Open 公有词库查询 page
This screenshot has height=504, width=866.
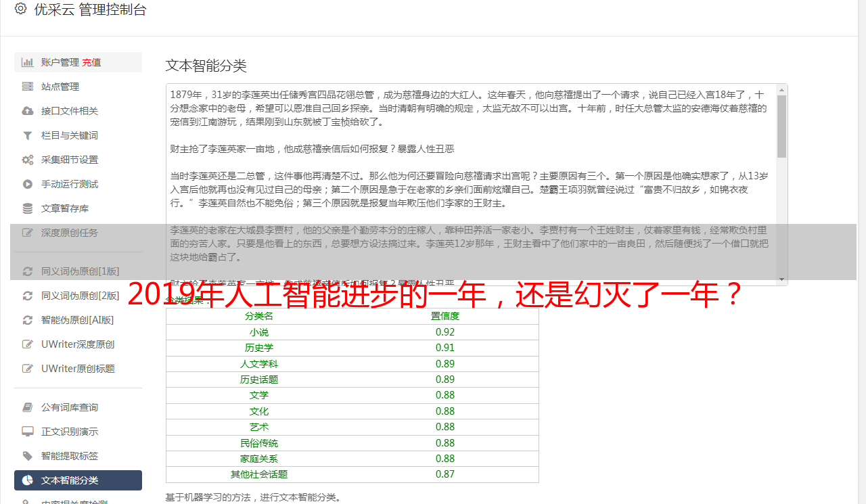[78, 407]
